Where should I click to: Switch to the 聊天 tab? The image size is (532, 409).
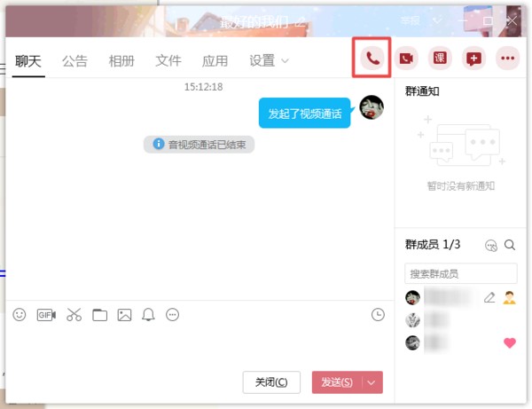(x=28, y=61)
